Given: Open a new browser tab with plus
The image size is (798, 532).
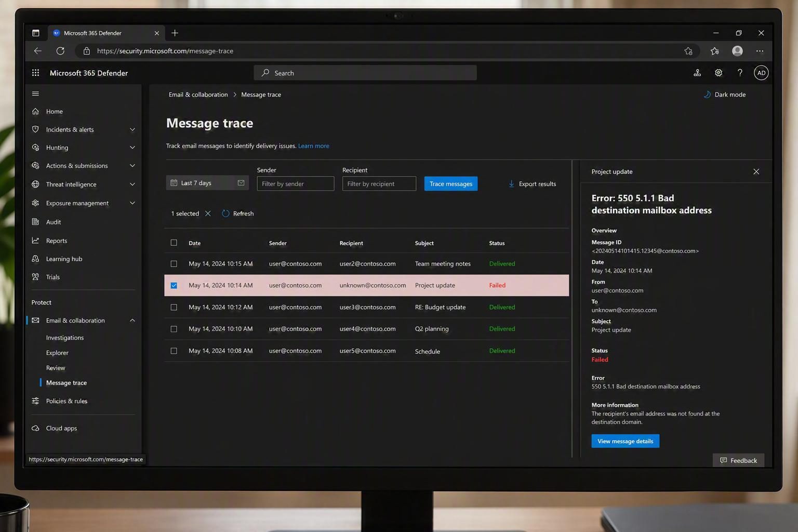Looking at the screenshot, I should pos(175,33).
